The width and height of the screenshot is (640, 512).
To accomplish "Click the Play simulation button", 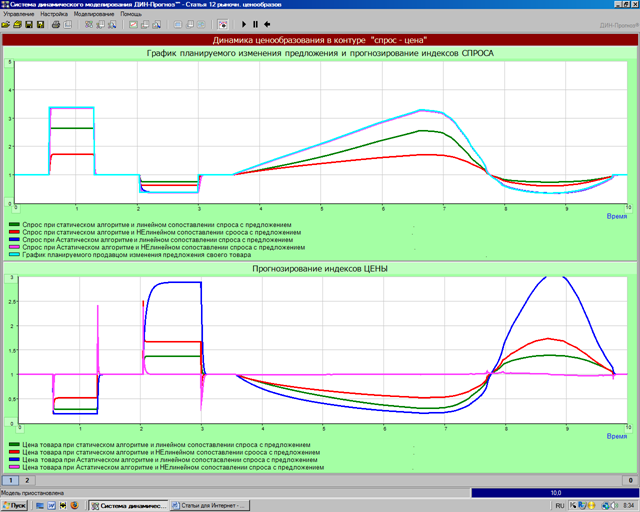I will pyautogui.click(x=243, y=24).
